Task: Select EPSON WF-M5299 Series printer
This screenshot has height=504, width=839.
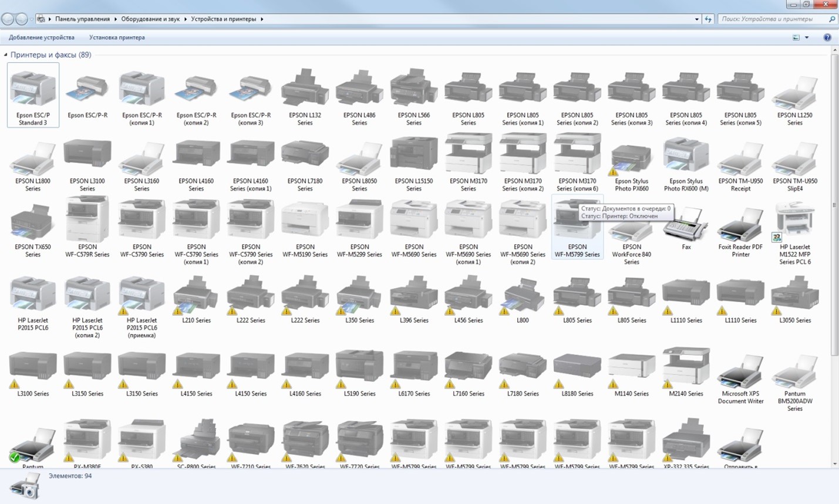Action: (x=359, y=229)
